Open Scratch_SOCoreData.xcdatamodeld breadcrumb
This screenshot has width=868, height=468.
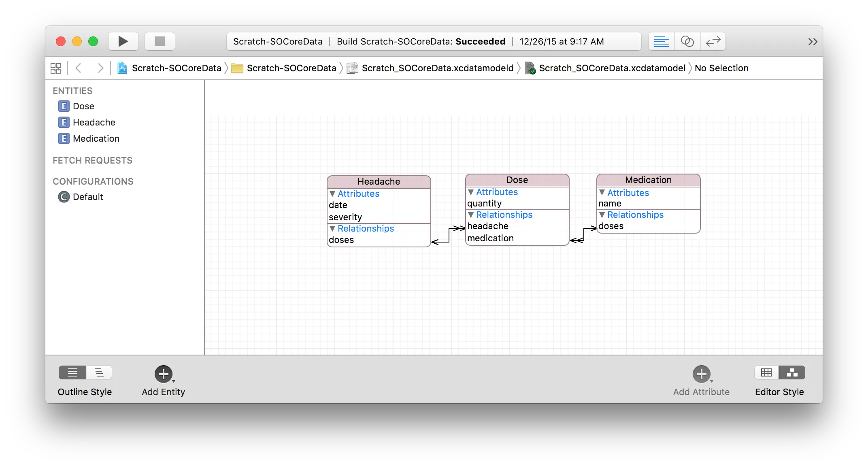pos(437,68)
